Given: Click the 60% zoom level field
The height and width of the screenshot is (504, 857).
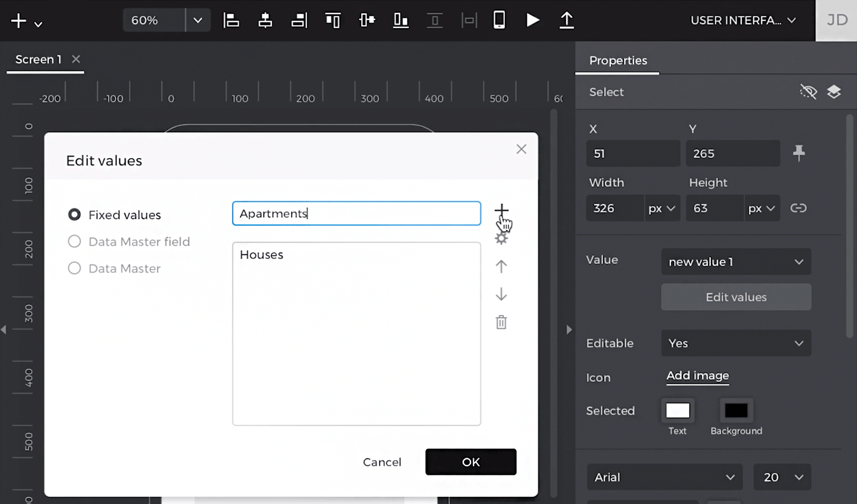Looking at the screenshot, I should (154, 20).
